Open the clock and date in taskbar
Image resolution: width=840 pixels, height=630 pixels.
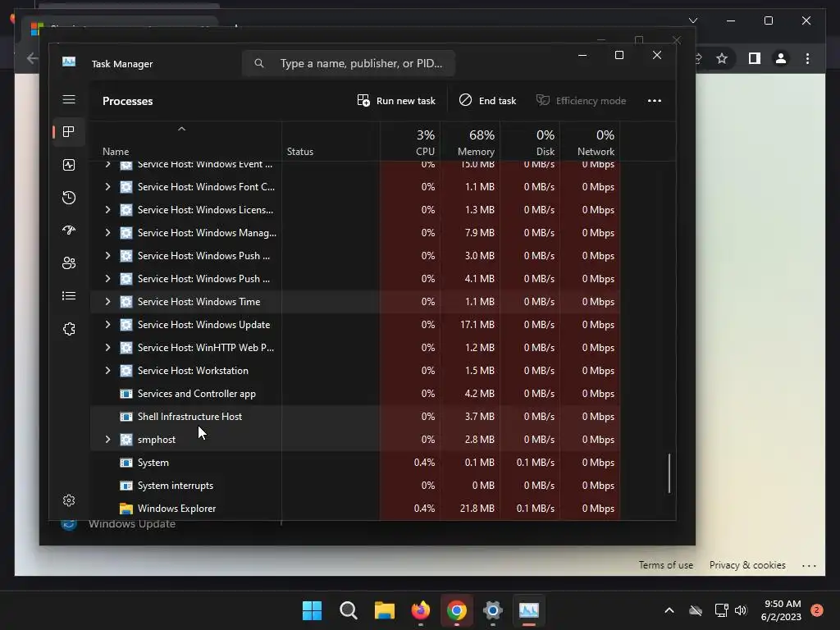(x=781, y=610)
